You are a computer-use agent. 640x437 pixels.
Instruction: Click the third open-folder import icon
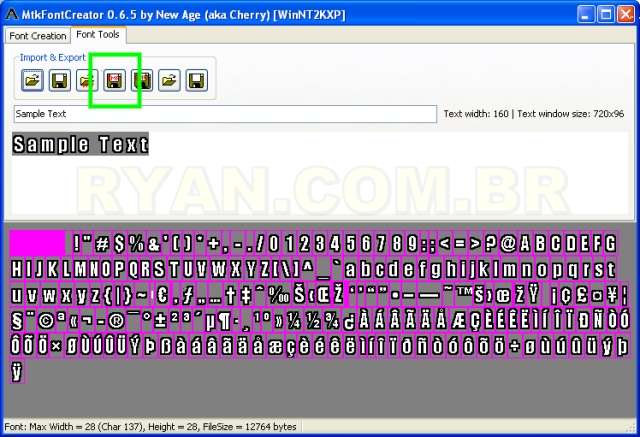coord(169,80)
